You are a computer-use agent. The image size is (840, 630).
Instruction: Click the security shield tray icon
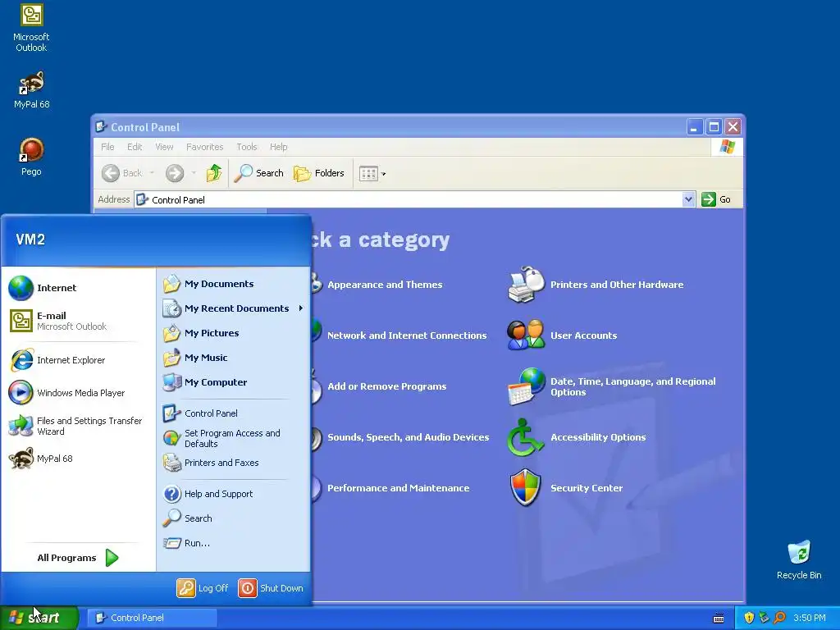coord(749,619)
